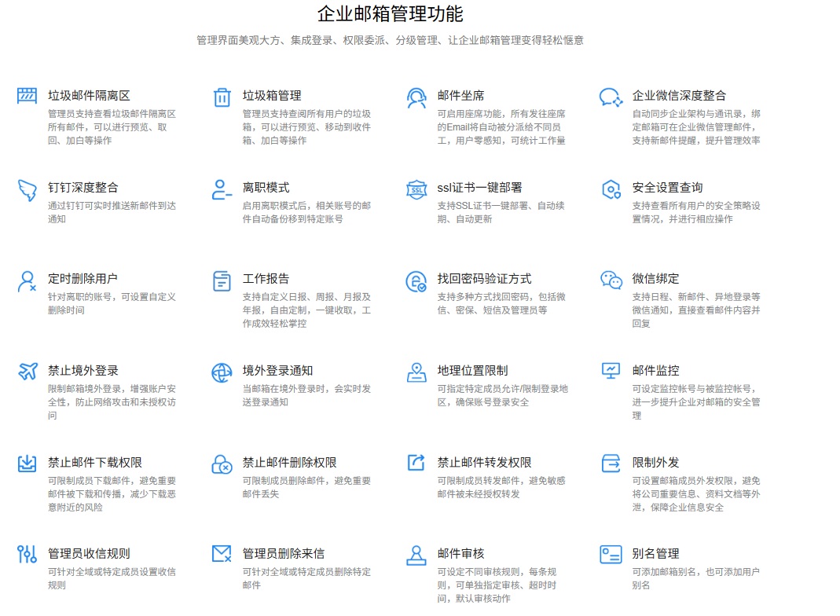Click the 定时删除用户 user-x icon
The width and height of the screenshot is (840, 616).
[27, 281]
